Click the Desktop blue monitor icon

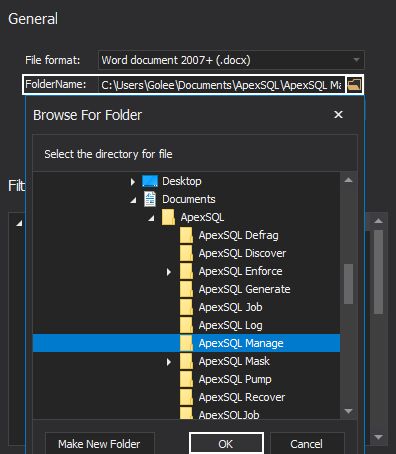point(150,181)
